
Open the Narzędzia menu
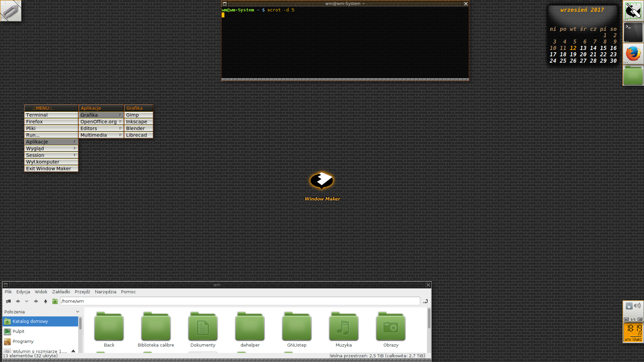(105, 292)
